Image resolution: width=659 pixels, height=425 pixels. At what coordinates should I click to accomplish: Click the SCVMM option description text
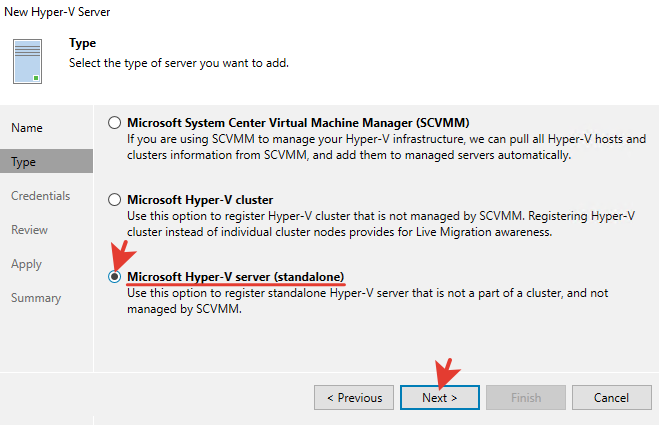pos(386,148)
